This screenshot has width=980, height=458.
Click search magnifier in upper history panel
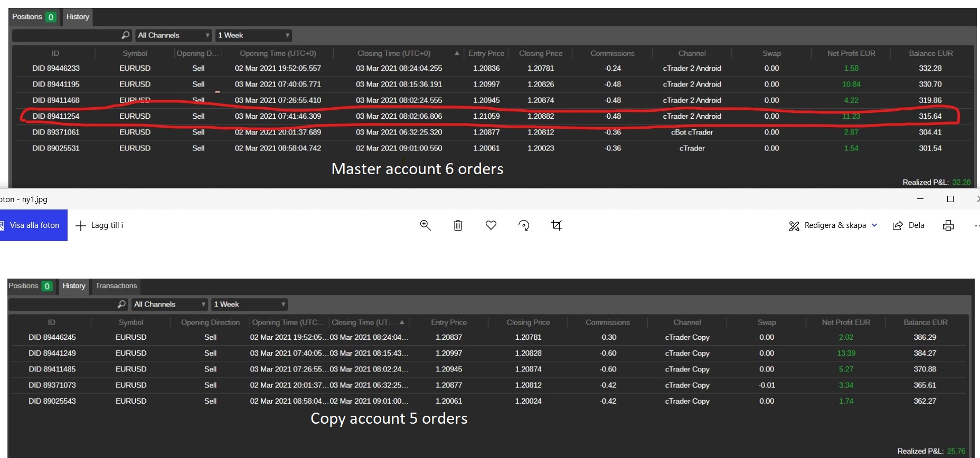pyautogui.click(x=125, y=35)
